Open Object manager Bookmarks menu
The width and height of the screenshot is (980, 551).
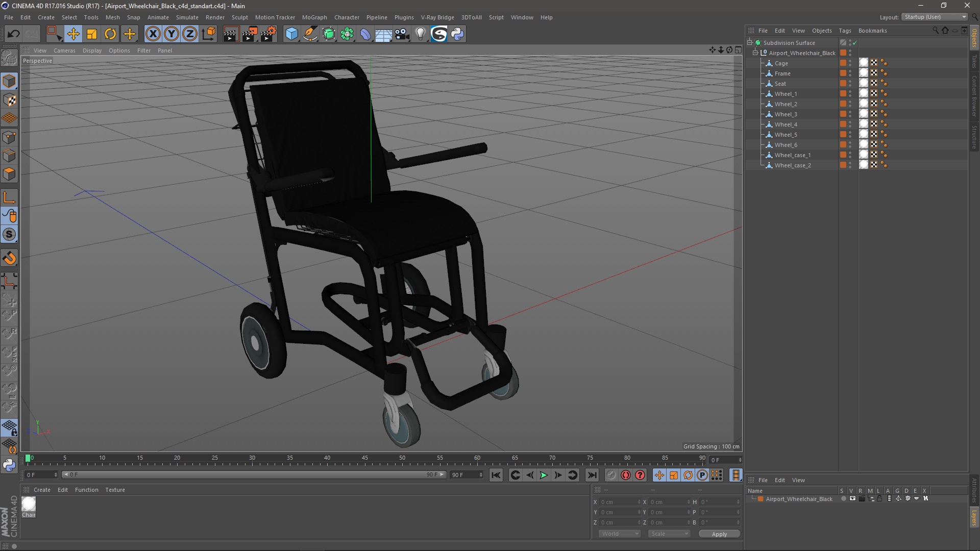(872, 31)
